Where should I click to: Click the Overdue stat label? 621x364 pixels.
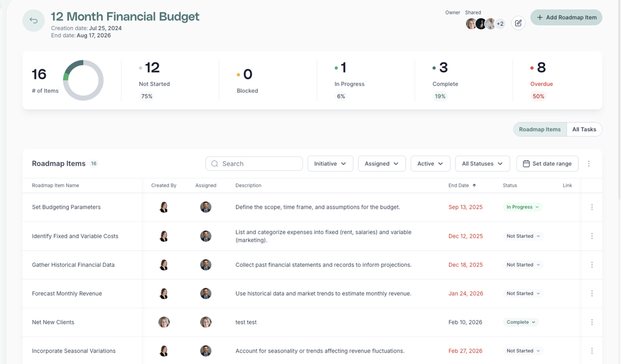pyautogui.click(x=541, y=84)
